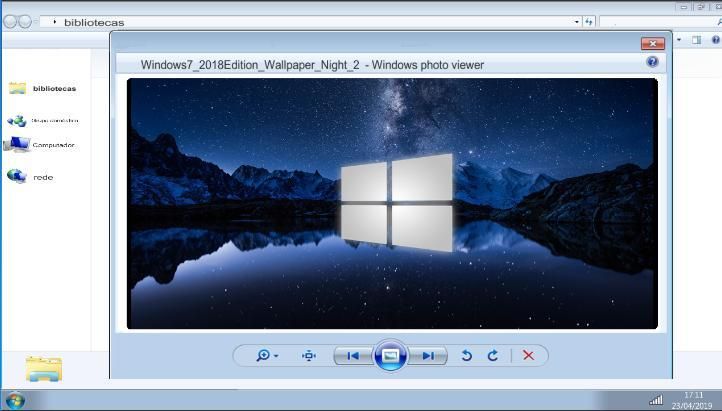Skip to the next photo
This screenshot has height=411, width=722.
coord(428,355)
